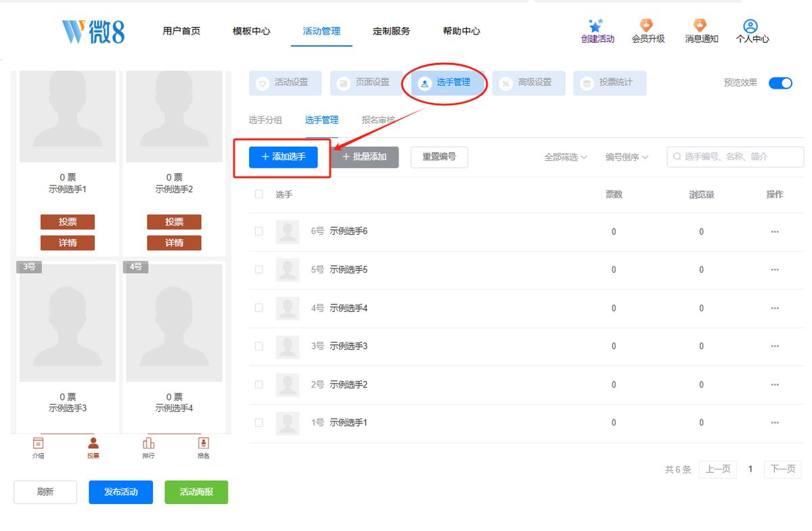
Task: Open 消息通知 notification icon
Action: [x=700, y=26]
